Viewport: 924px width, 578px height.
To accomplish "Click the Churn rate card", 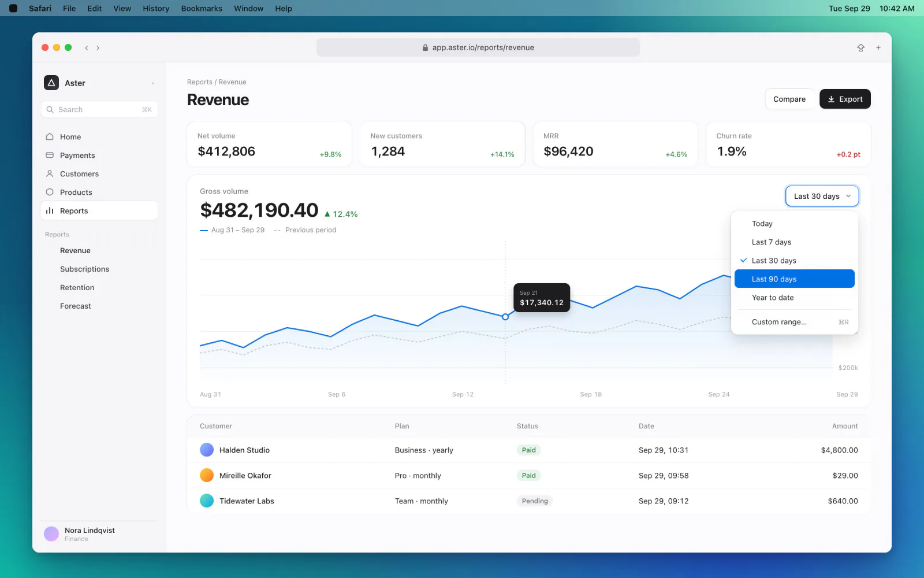I will click(788, 144).
